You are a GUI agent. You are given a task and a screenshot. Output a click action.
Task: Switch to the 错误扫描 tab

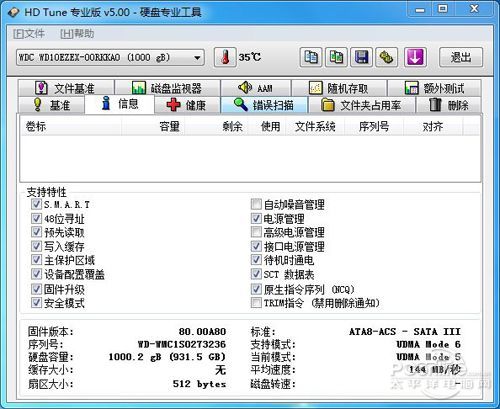(x=264, y=105)
